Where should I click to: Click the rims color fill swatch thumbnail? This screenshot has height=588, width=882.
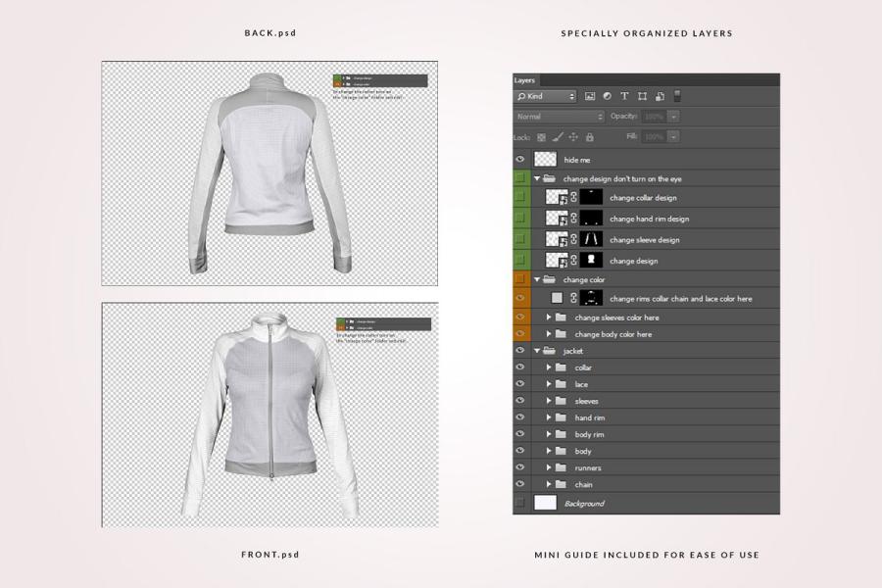pos(557,298)
